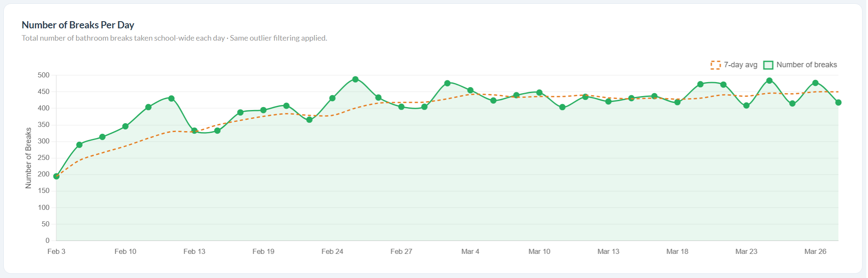Select the Mar 26 data point marker
The image size is (868, 278).
pos(815,83)
